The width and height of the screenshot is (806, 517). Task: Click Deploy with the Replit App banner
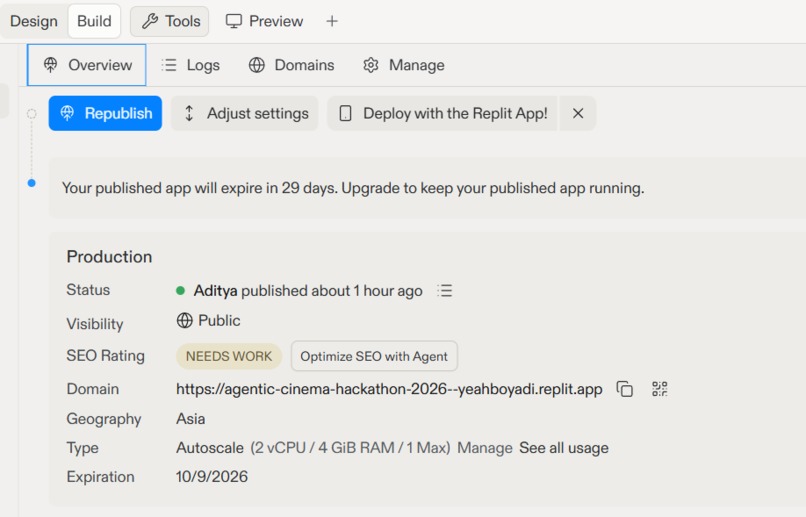tap(443, 113)
